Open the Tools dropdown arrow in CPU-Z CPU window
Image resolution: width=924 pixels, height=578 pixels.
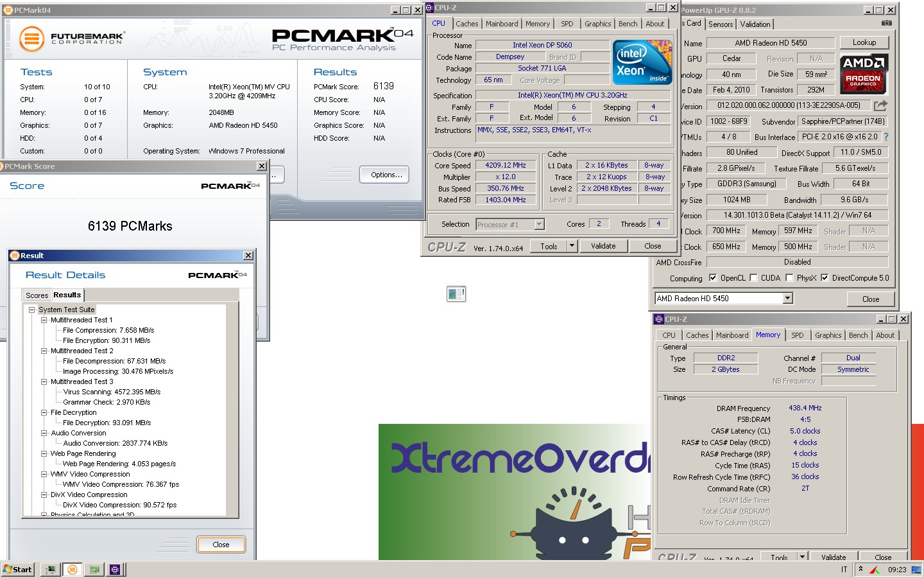(x=572, y=246)
